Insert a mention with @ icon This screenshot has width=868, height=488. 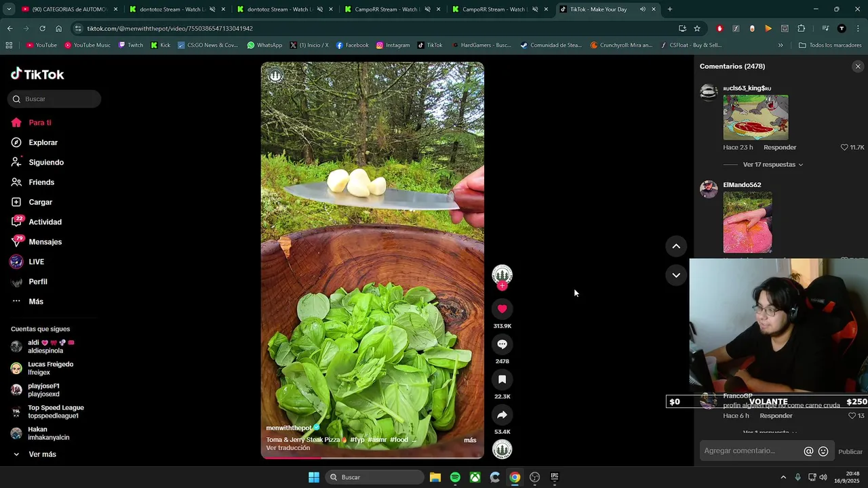[808, 451]
